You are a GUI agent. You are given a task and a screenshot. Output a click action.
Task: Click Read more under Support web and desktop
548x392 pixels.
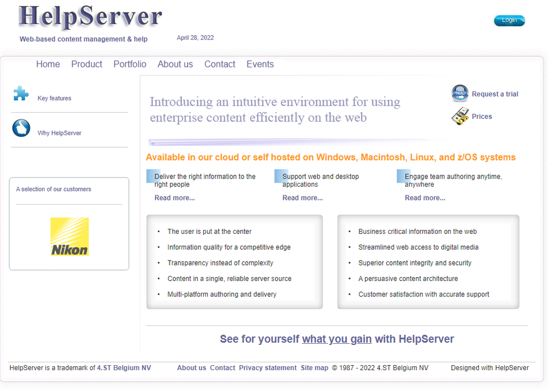[x=302, y=198]
